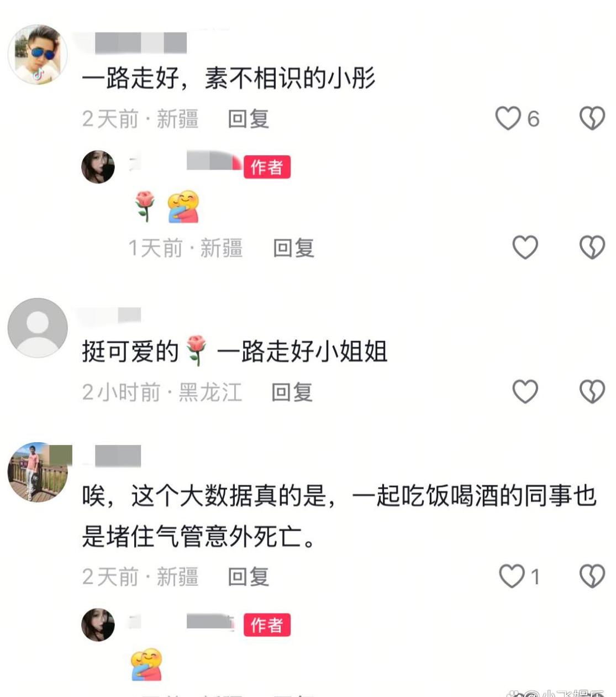Like the 挺可爱的 一路走好小姐姐 comment
616x697 pixels.
(525, 391)
